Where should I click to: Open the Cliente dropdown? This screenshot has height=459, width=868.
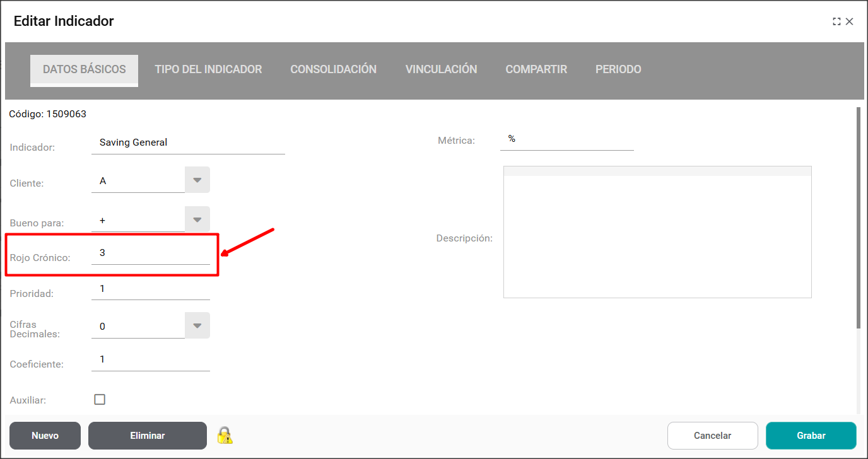pos(197,180)
